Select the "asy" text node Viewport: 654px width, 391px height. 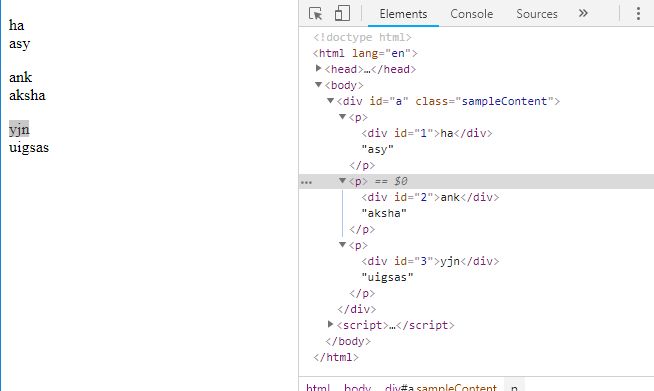pyautogui.click(x=377, y=149)
